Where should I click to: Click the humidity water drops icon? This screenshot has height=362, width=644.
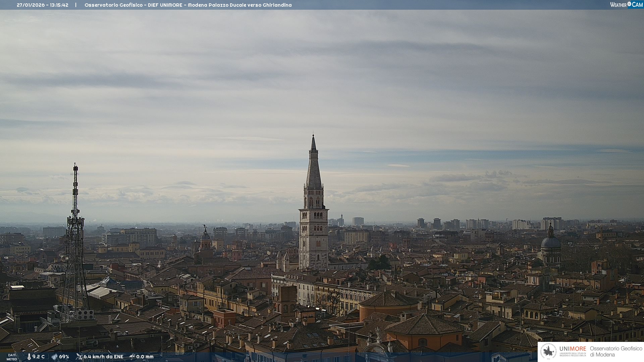(54, 357)
